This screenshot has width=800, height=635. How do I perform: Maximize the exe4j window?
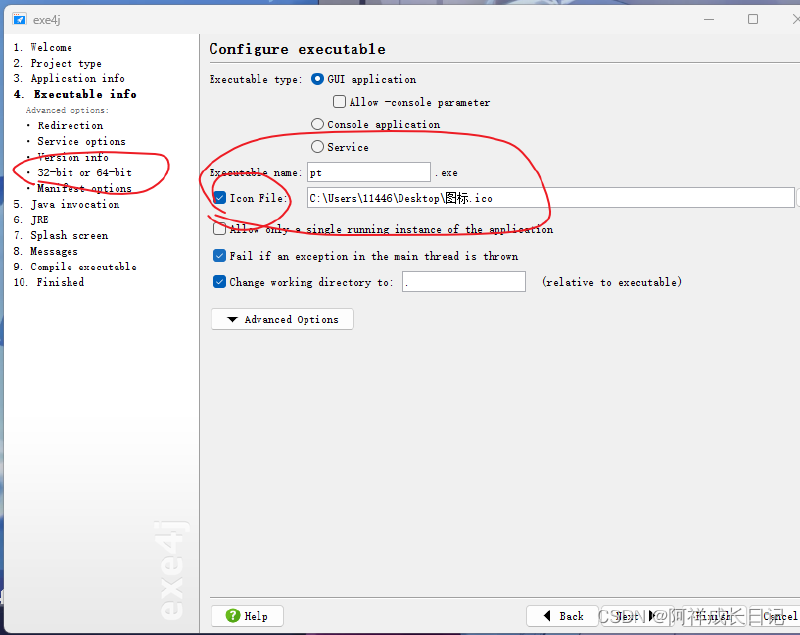(x=753, y=19)
